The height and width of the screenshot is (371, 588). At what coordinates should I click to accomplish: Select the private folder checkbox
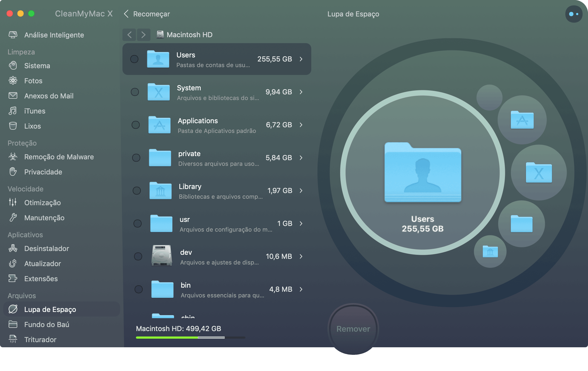(x=136, y=158)
